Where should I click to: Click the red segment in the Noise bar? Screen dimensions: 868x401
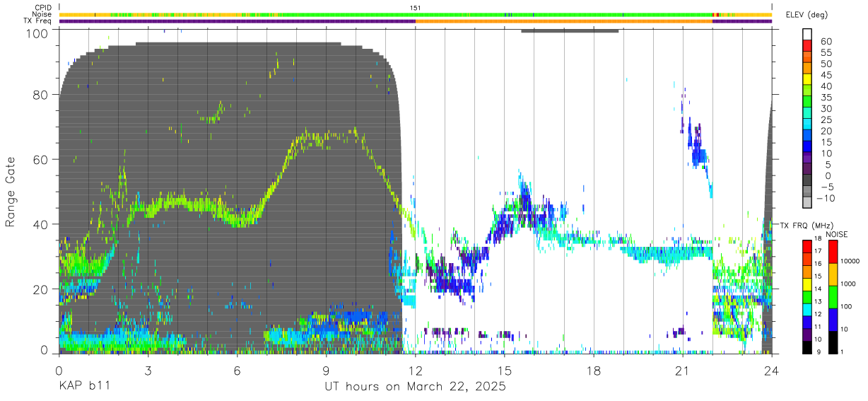(714, 14)
